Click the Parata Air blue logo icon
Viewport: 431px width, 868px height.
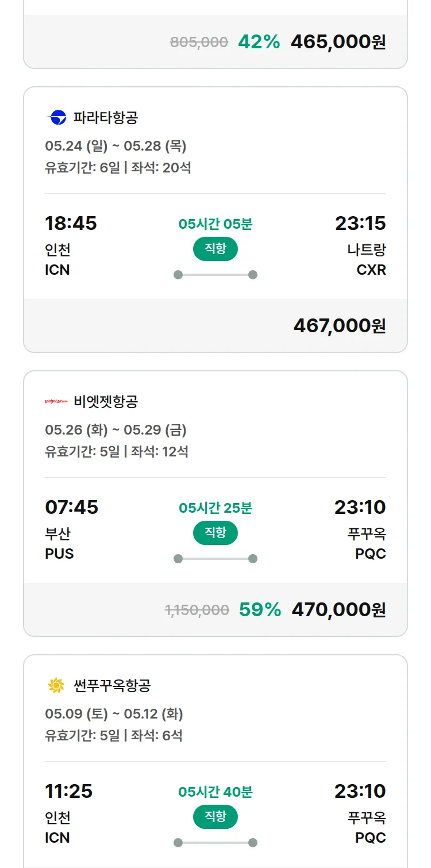tap(56, 118)
